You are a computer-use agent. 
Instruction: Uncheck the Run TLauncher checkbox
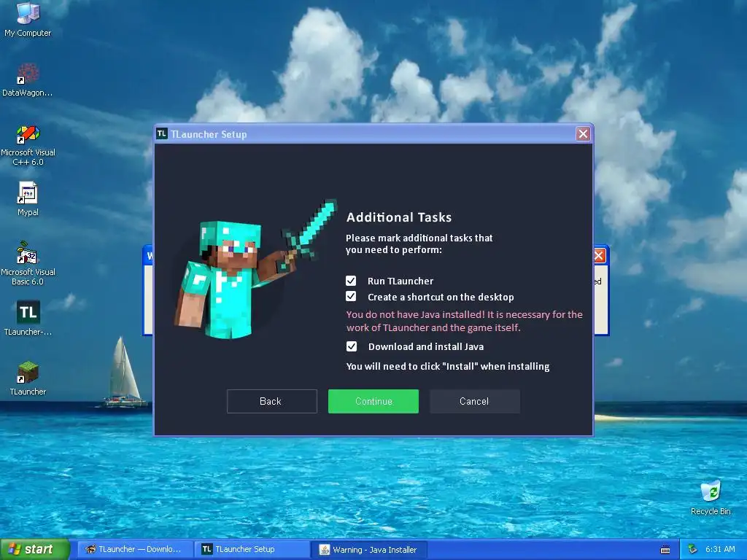coord(351,281)
